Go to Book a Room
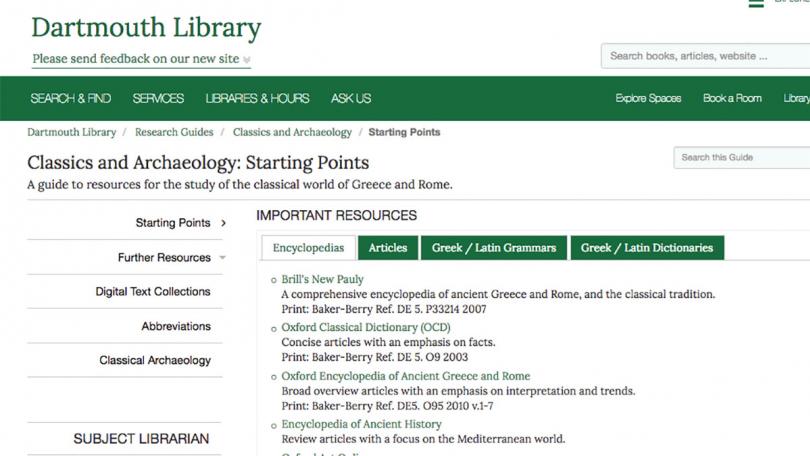The image size is (810, 456). (732, 98)
